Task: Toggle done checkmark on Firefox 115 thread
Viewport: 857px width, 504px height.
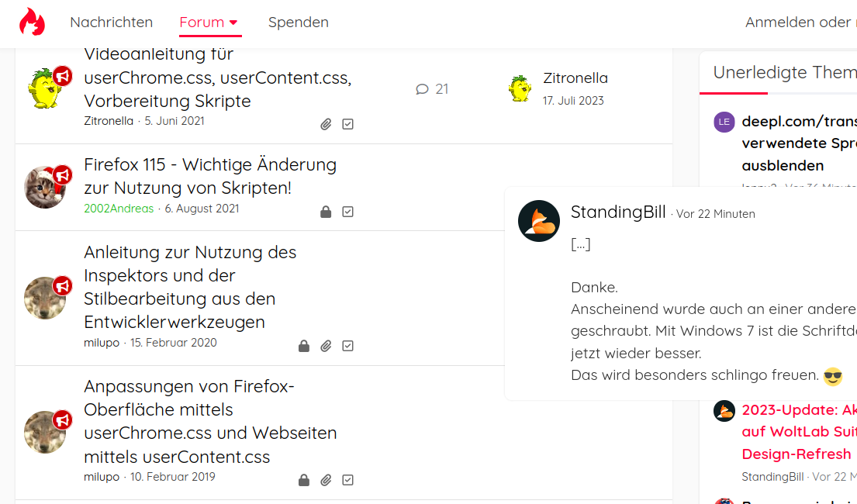Action: (348, 212)
